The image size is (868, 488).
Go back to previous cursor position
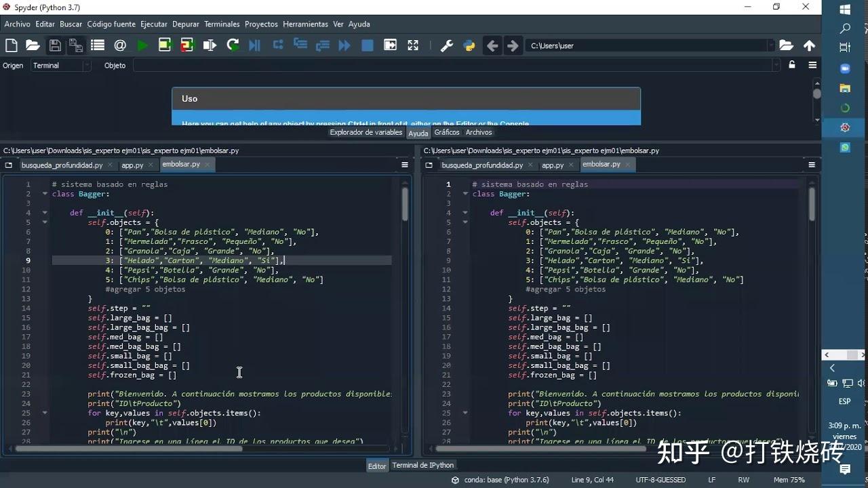click(x=492, y=45)
